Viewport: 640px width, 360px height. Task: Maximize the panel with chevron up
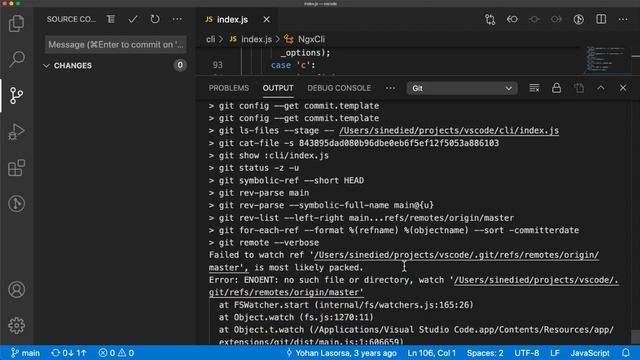(x=601, y=88)
